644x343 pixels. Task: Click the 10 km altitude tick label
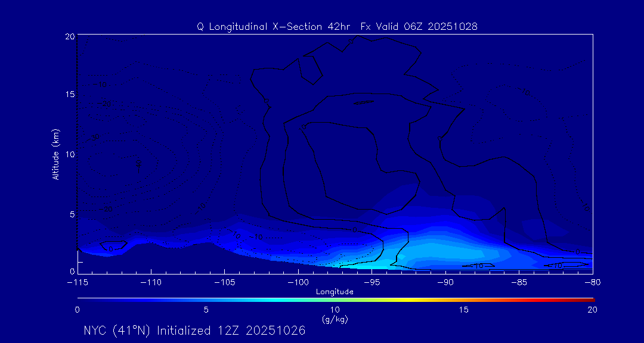[69, 154]
